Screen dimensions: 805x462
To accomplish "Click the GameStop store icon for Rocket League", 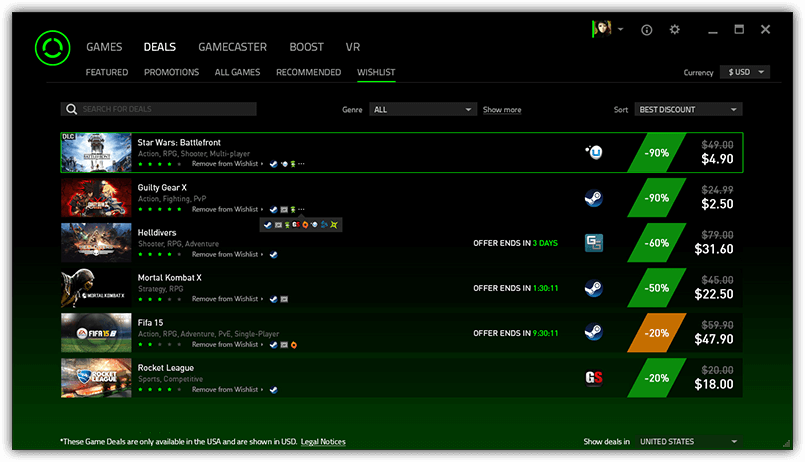I will pos(594,378).
